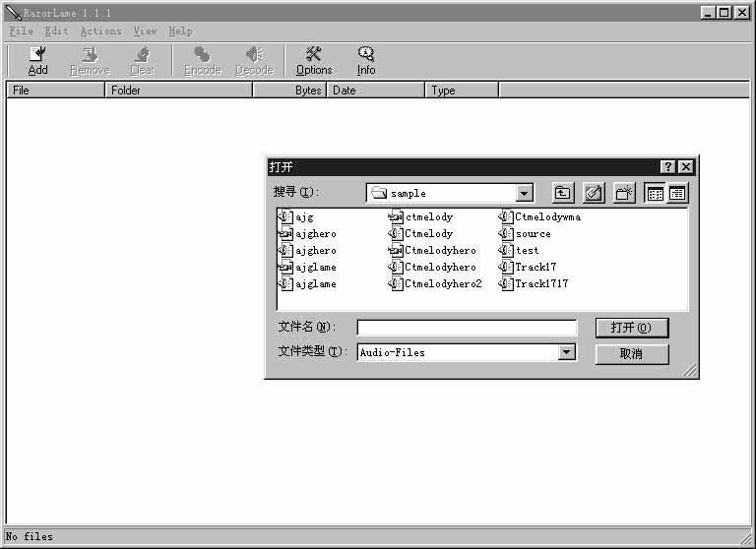Select the file name source
The image size is (756, 549).
pyautogui.click(x=534, y=234)
